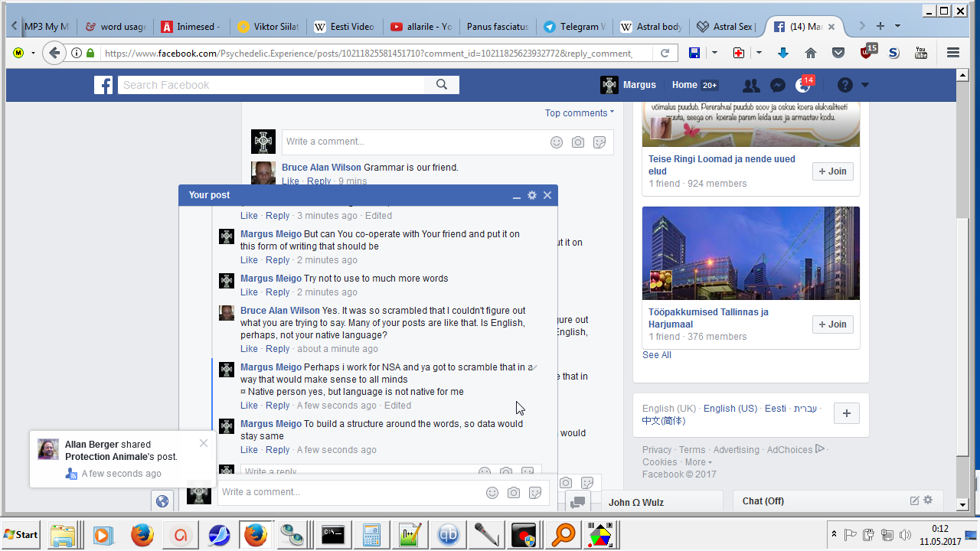
Task: Open Friend Requests icon in Facebook bar
Action: [751, 85]
